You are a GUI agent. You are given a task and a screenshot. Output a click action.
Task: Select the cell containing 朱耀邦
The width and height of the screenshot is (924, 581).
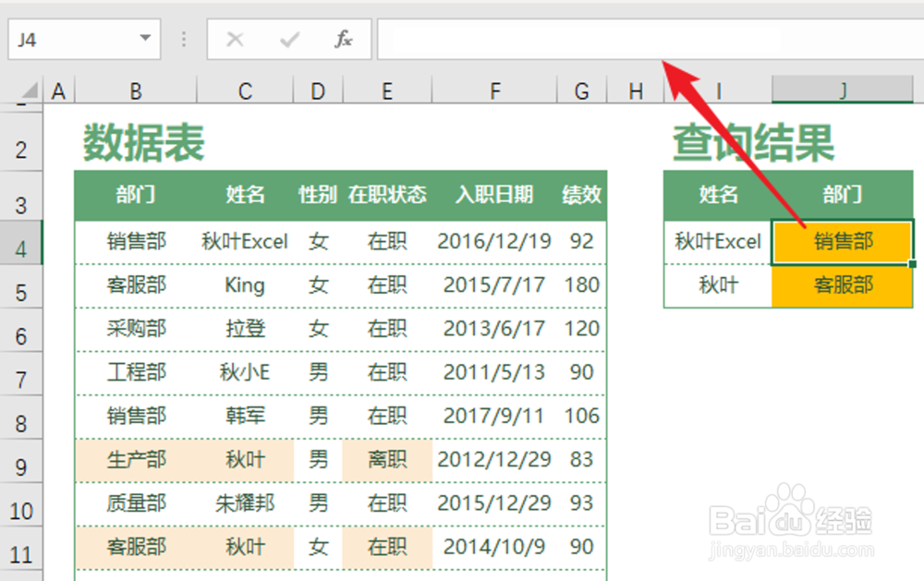tap(245, 503)
